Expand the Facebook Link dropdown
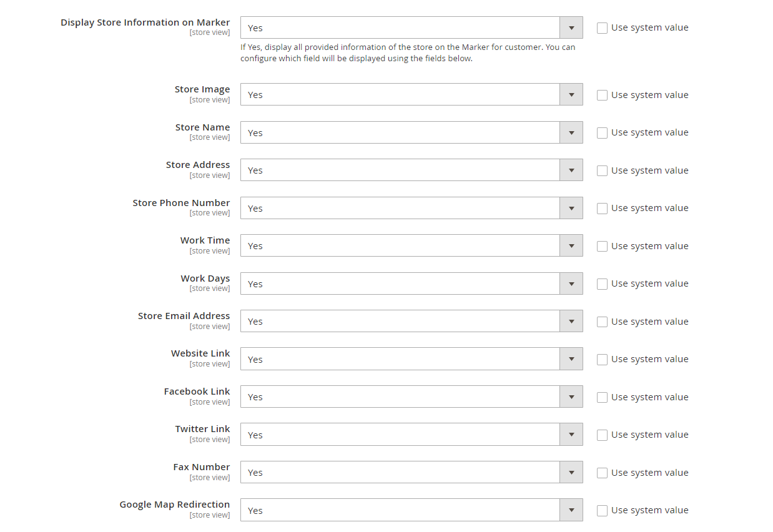 [x=411, y=397]
